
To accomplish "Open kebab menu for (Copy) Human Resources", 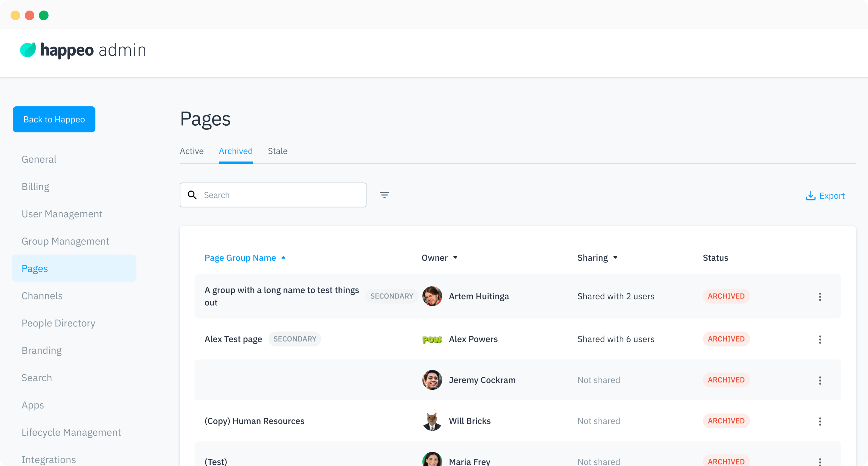I will point(820,421).
